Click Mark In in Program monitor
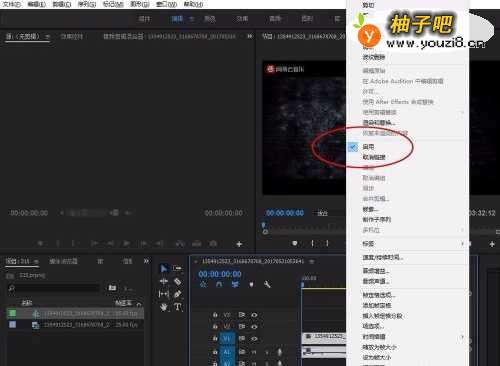Screen dimensions: 500x366 [312, 244]
